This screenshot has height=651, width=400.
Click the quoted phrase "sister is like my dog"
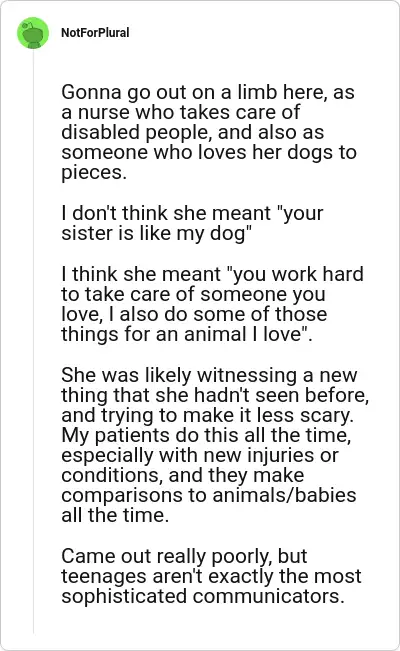(x=157, y=233)
